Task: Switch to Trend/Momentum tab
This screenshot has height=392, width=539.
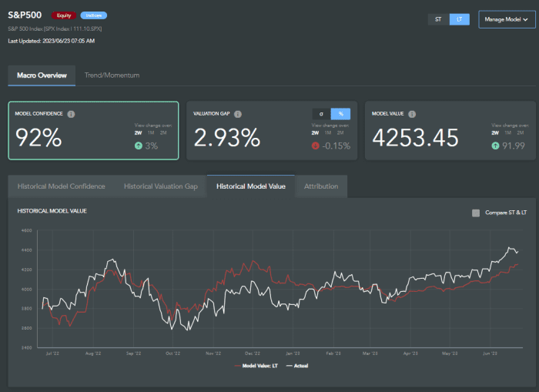Action: point(112,75)
